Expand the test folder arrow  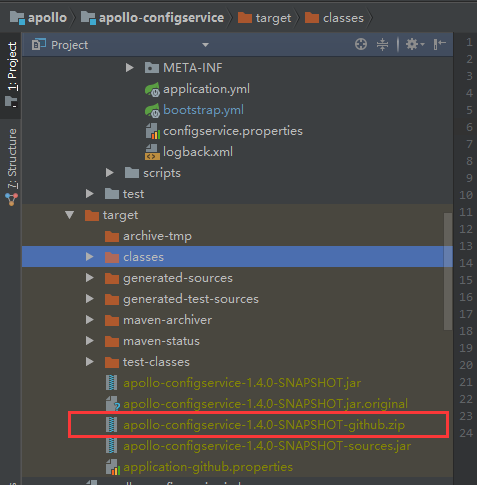[x=89, y=194]
